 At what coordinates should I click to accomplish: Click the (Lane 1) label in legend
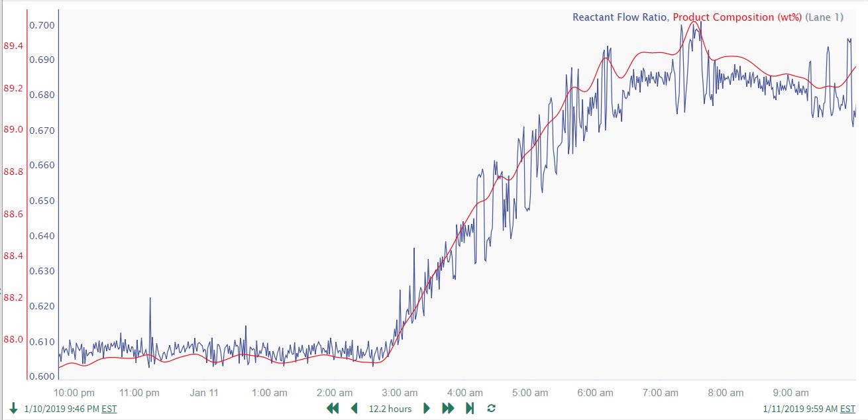click(824, 17)
